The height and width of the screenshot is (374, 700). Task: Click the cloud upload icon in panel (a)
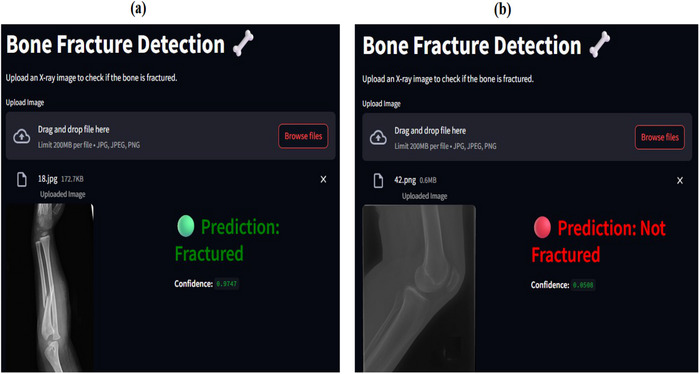[x=21, y=136]
